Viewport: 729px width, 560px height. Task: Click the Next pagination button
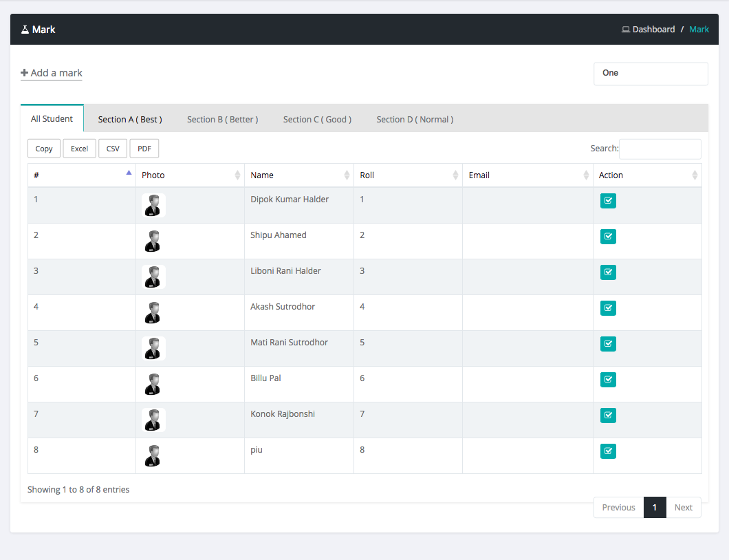tap(683, 508)
